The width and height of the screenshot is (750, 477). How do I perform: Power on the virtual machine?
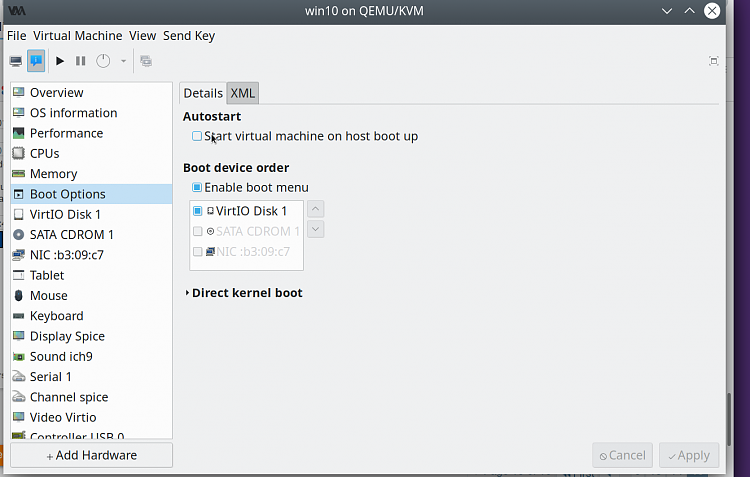click(x=60, y=61)
